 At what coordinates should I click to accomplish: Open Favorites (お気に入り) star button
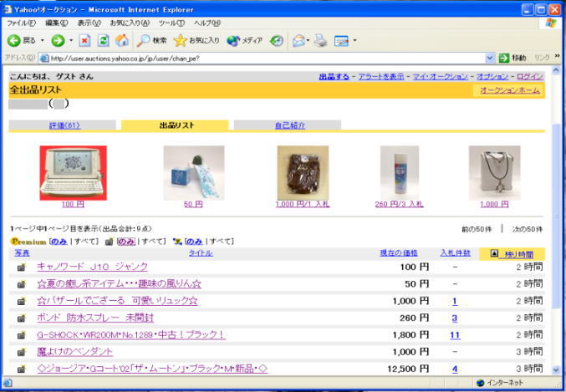pos(196,40)
